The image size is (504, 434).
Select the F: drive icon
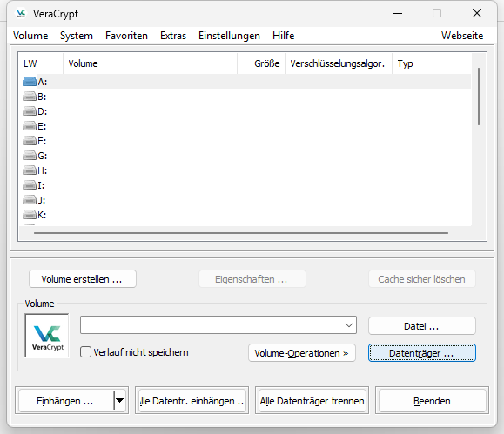(30, 141)
